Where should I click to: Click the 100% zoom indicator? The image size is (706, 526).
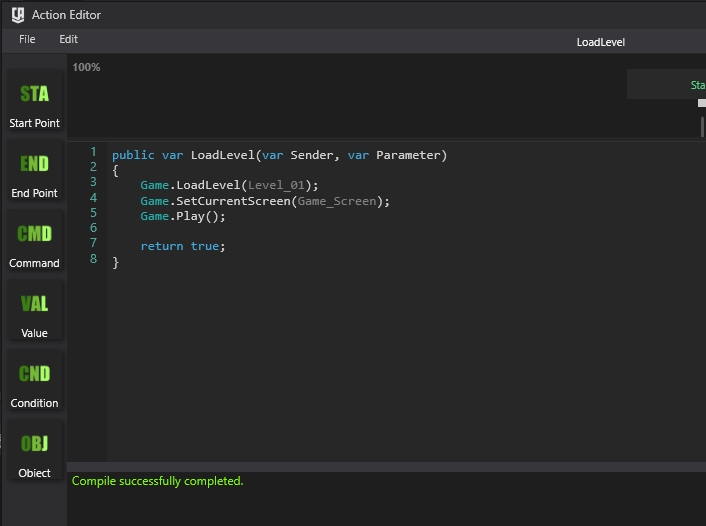coord(87,67)
